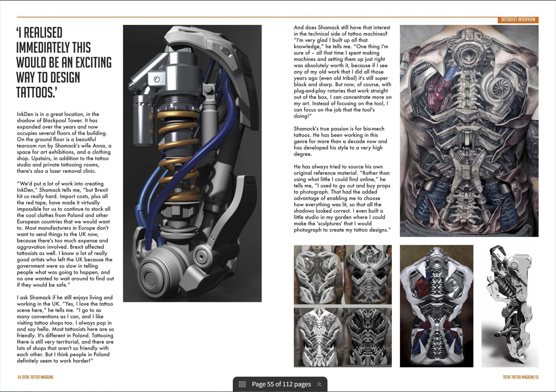Click the thumbnail grid icon to browse pages
The height and width of the screenshot is (392, 556).
[242, 384]
